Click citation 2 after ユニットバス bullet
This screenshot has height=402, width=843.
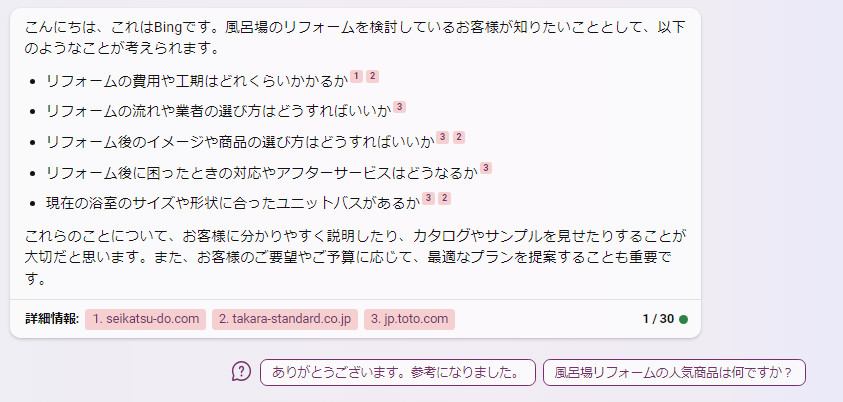pyautogui.click(x=444, y=199)
